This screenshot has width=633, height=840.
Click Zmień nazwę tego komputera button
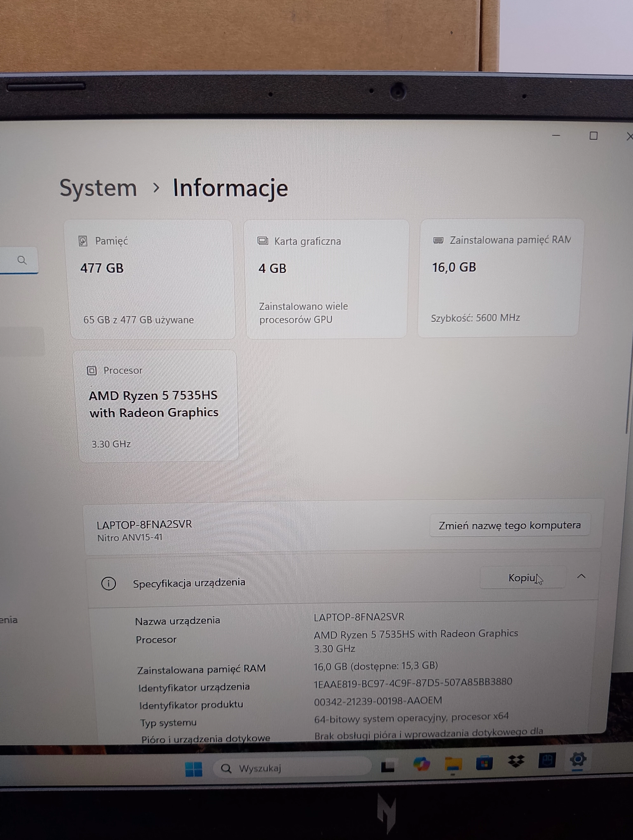click(x=510, y=525)
